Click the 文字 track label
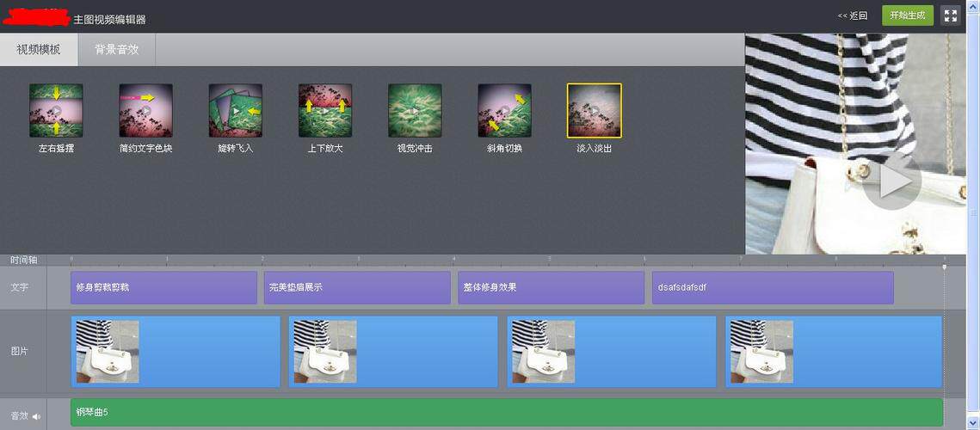 (x=20, y=287)
